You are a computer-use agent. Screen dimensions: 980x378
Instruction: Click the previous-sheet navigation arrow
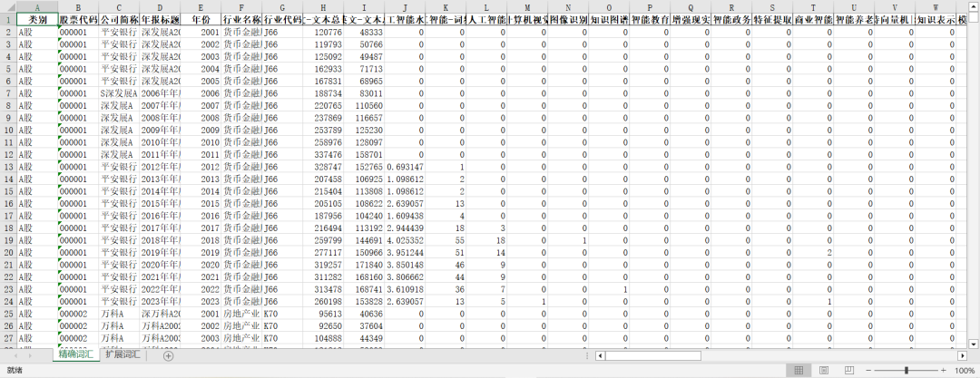click(14, 355)
